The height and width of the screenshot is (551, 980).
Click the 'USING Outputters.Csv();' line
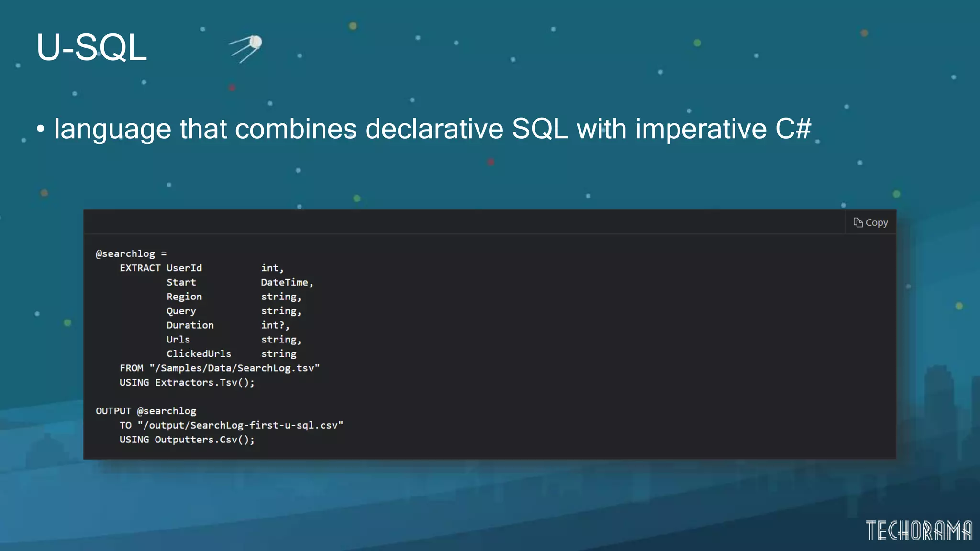(x=187, y=439)
